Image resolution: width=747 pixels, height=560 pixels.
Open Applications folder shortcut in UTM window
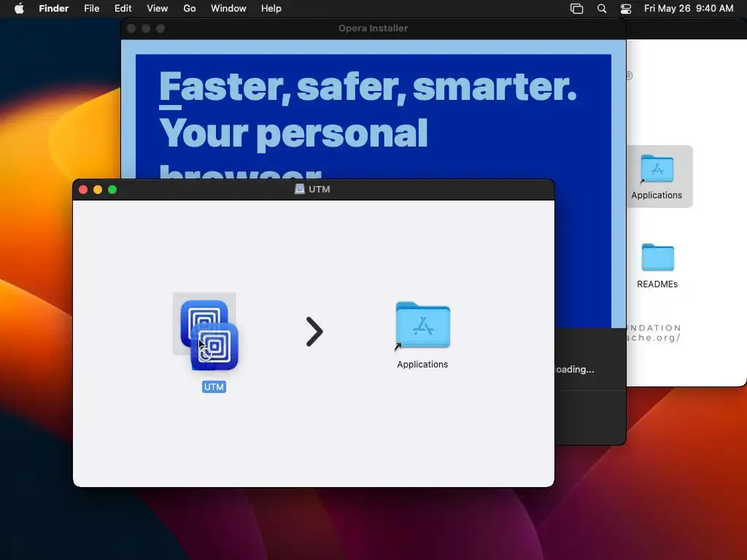click(422, 325)
